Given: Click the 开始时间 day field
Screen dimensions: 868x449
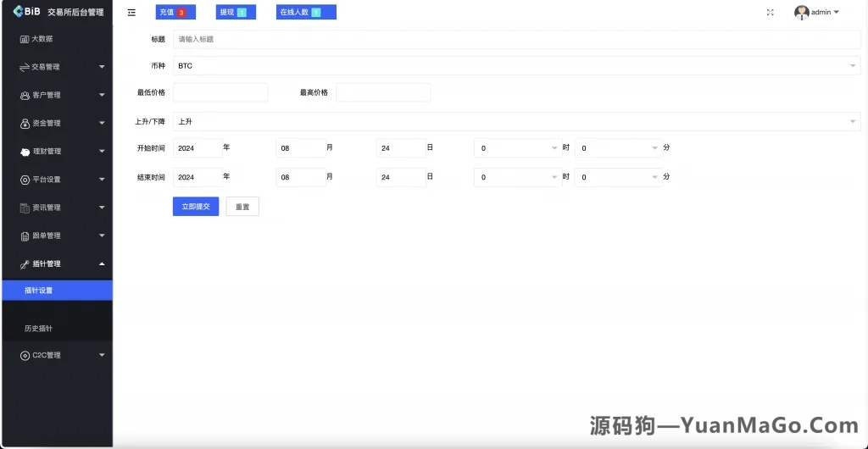Looking at the screenshot, I should 401,148.
